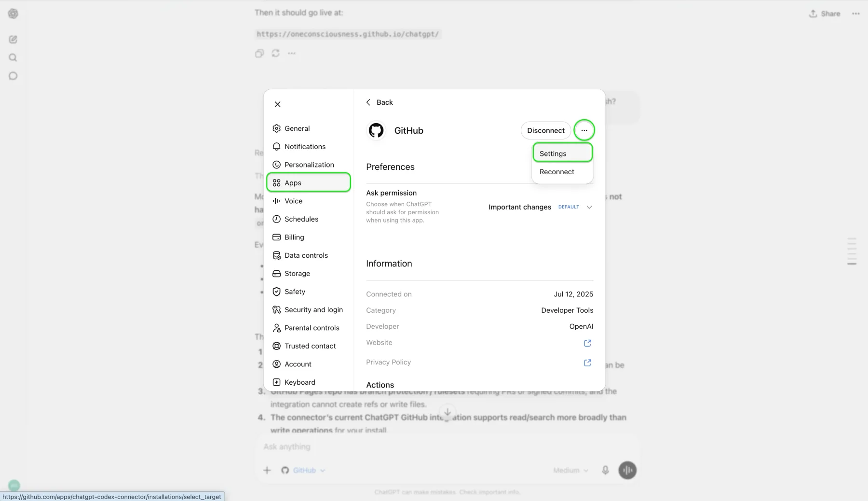This screenshot has width=868, height=501.
Task: Open the search chats icon in sidebar
Action: [13, 58]
